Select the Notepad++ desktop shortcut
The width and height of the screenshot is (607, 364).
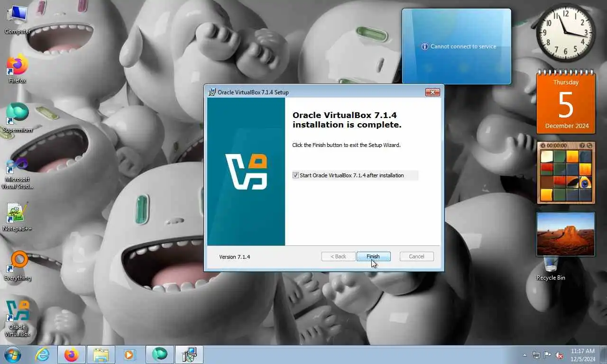17,217
